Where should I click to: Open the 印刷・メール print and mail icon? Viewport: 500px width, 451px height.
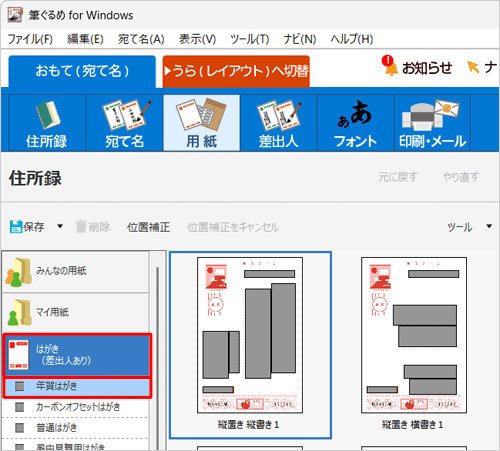(x=432, y=123)
